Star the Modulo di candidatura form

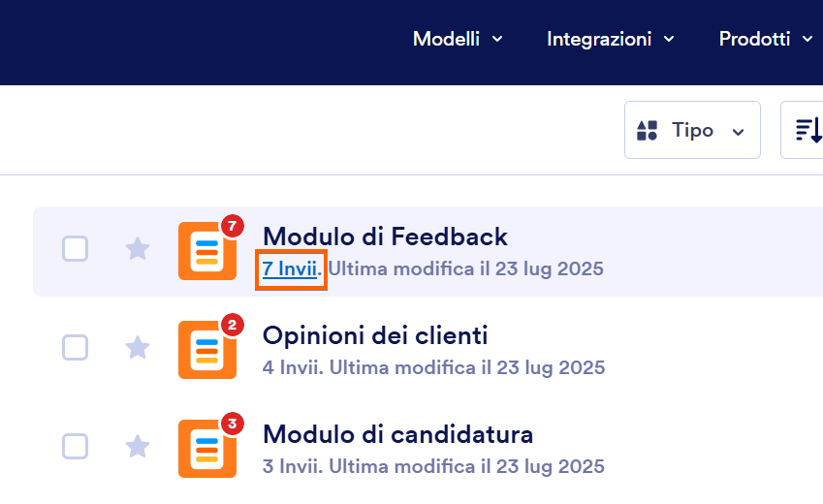pos(138,446)
